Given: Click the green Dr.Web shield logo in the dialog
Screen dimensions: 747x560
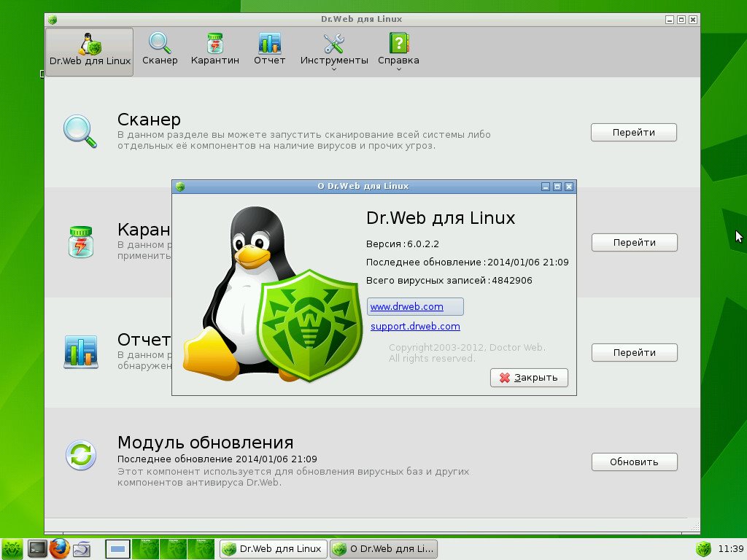Looking at the screenshot, I should click(309, 325).
